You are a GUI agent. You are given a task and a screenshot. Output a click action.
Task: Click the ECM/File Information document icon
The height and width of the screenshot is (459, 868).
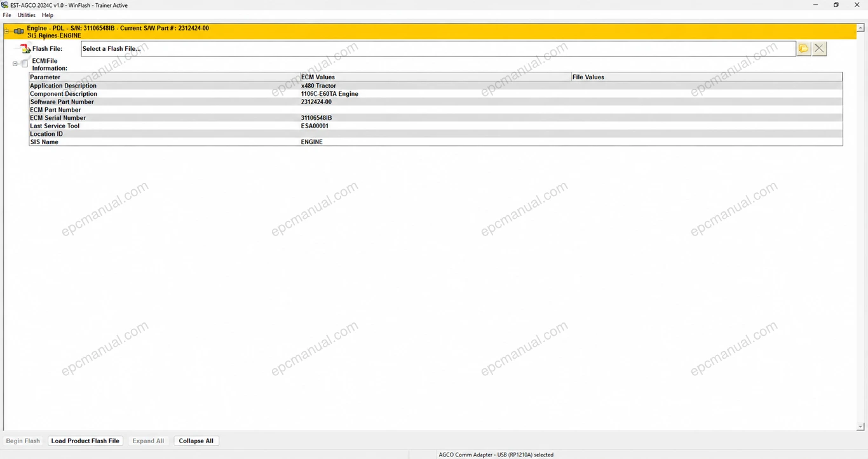coord(25,63)
